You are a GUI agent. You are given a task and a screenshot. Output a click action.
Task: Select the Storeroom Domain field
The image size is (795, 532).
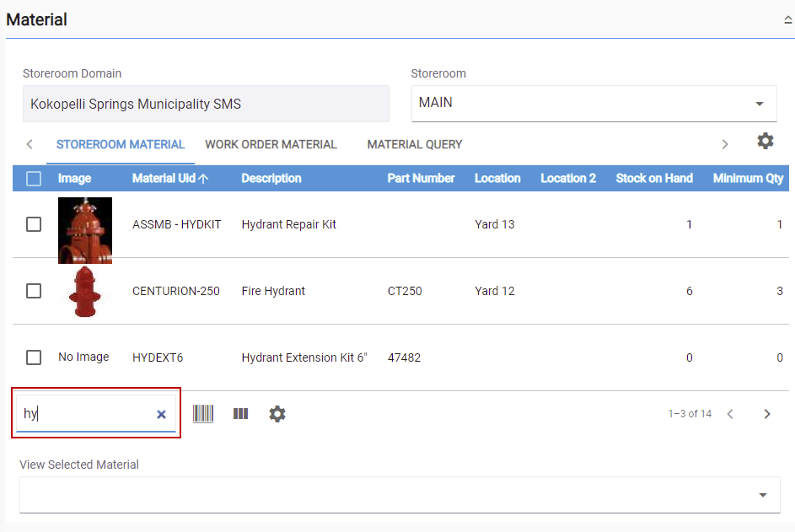[x=206, y=104]
